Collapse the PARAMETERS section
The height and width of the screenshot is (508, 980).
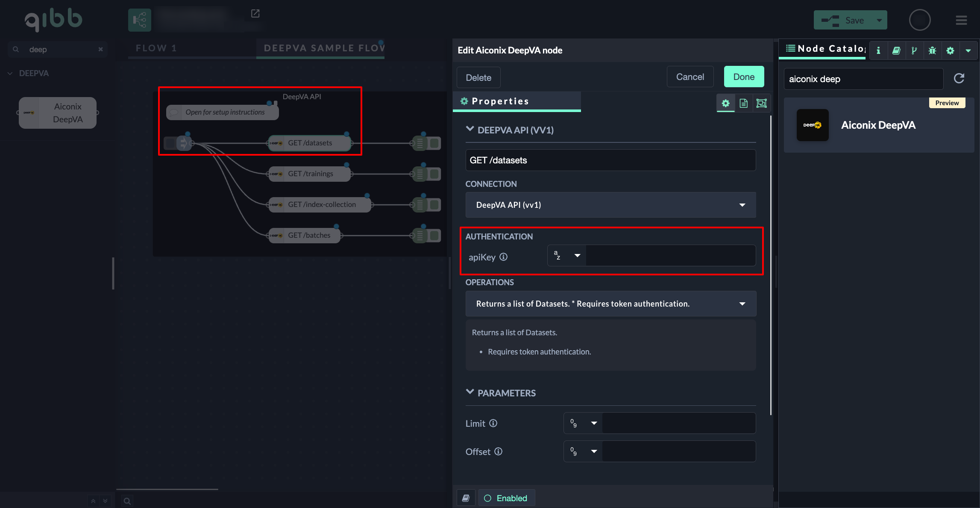[470, 393]
